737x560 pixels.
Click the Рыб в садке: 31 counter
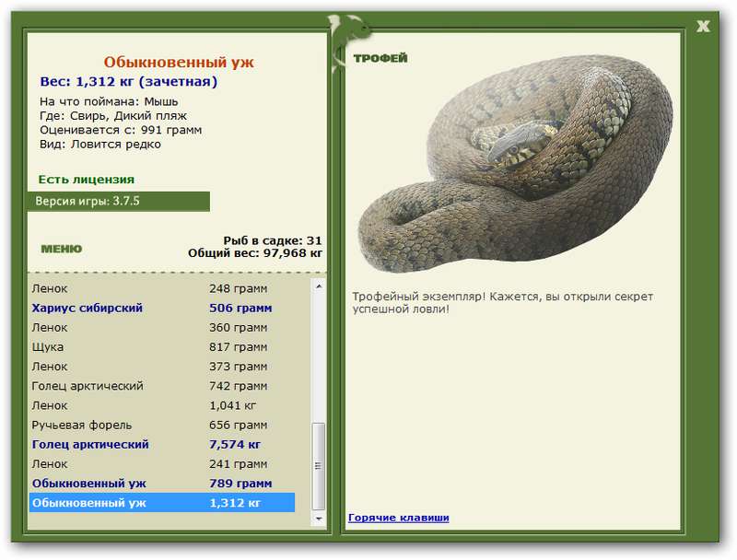click(x=273, y=240)
